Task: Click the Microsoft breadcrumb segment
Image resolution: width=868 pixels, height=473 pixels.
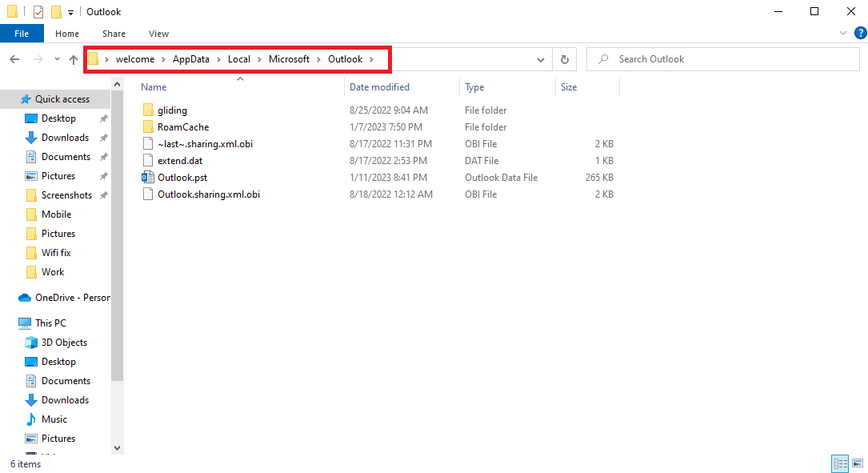Action: (x=289, y=59)
